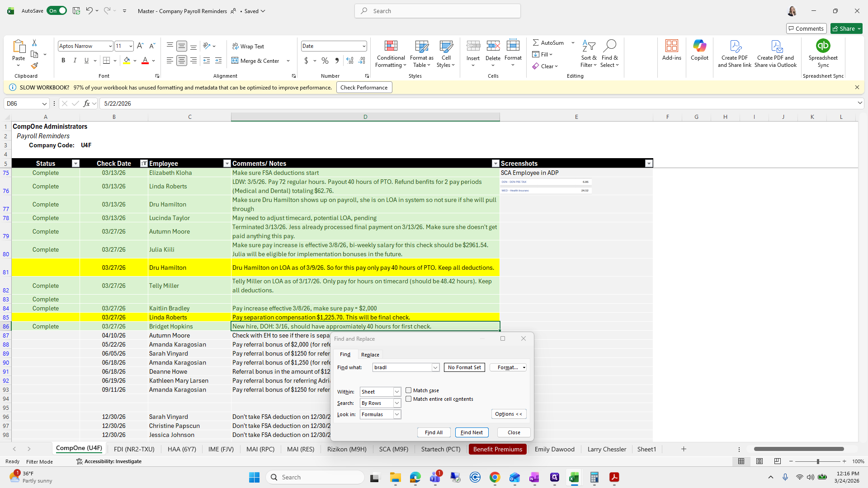This screenshot has height=488, width=868.
Task: Open the Date number format dropdown
Action: 363,46
